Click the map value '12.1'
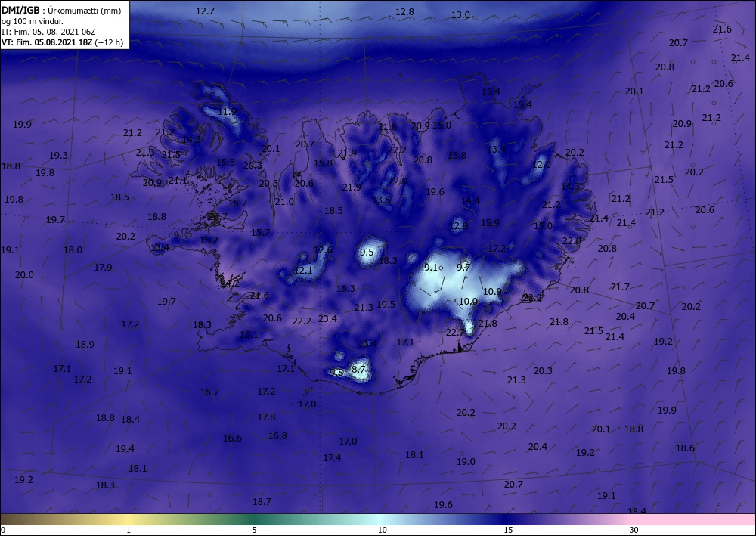This screenshot has width=756, height=536. tap(303, 271)
